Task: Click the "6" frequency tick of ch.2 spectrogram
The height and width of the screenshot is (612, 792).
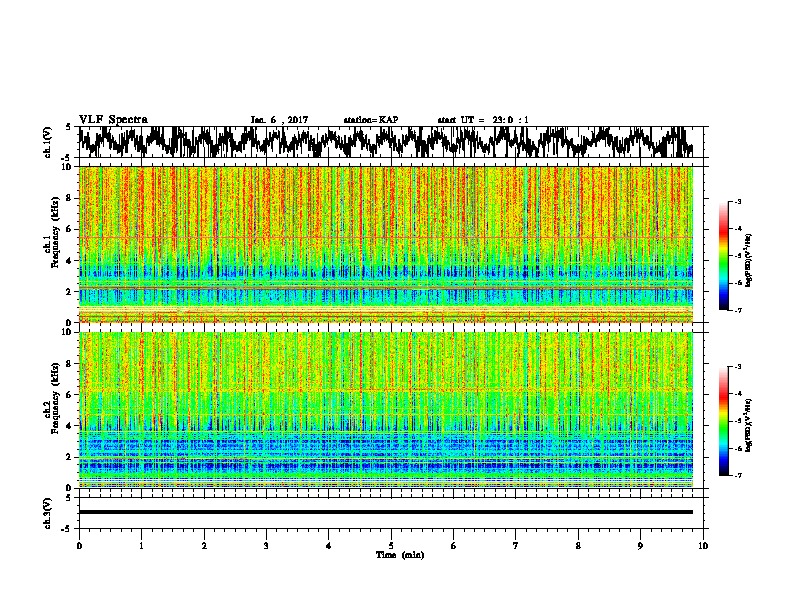Action: 71,394
